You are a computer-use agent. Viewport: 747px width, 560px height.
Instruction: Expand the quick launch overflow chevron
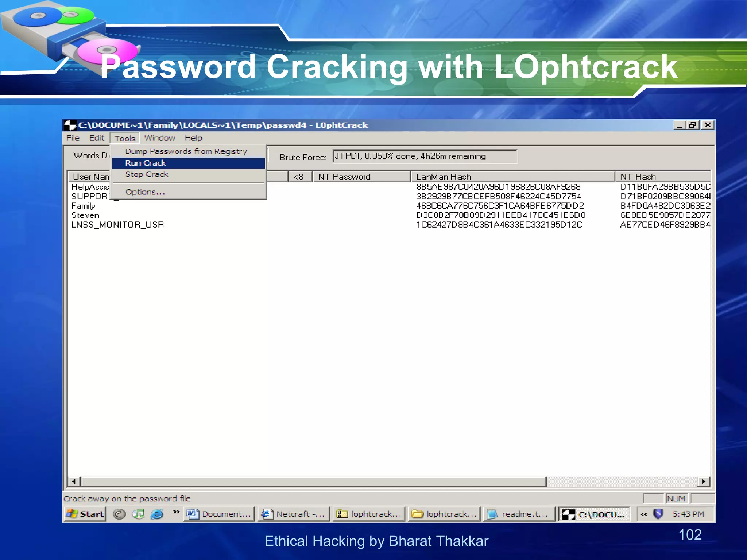[176, 512]
